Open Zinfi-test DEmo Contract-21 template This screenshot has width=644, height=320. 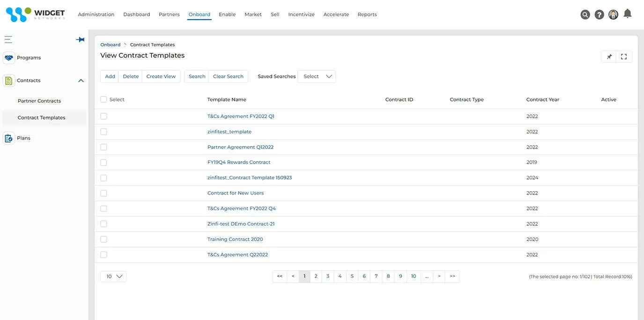tap(241, 224)
